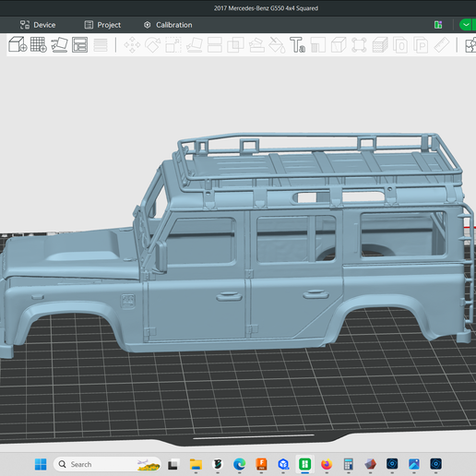Click the Variable layer height lines icon
This screenshot has width=476, height=476.
(101, 45)
